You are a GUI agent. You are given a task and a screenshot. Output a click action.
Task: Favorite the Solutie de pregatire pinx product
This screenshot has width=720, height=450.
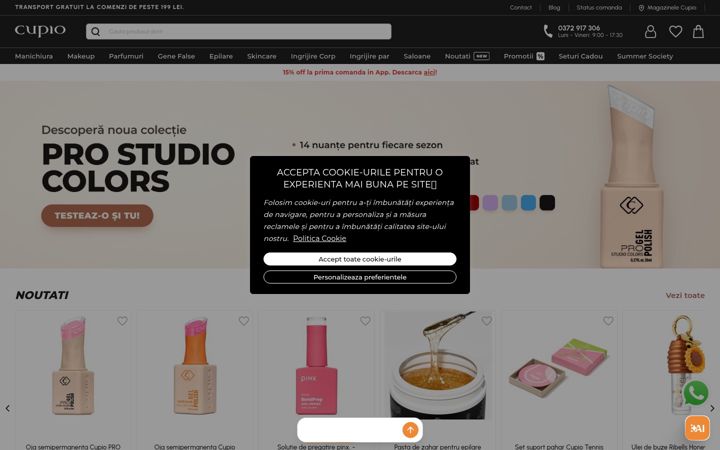tap(365, 321)
